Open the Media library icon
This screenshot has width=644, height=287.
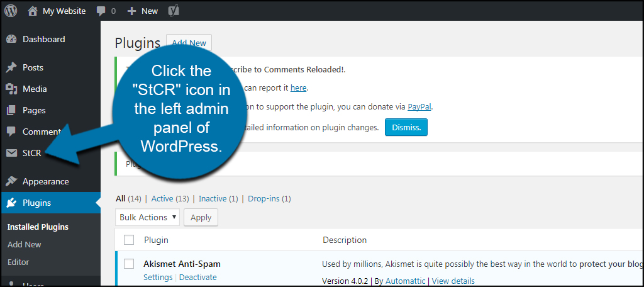[x=11, y=89]
